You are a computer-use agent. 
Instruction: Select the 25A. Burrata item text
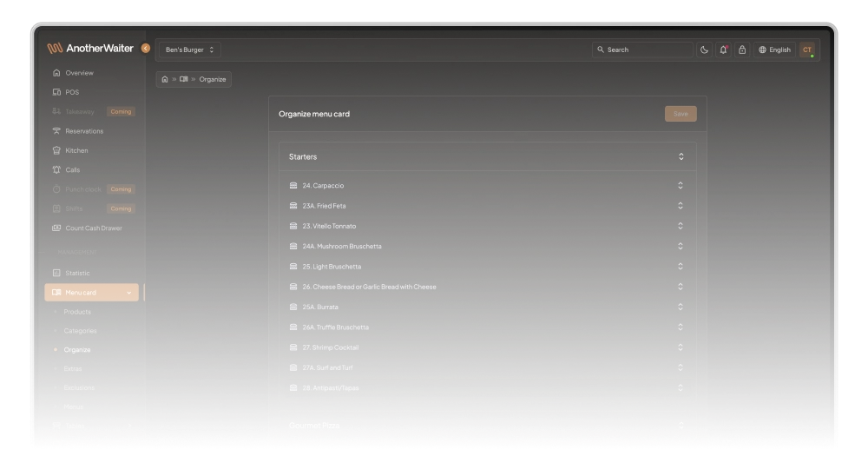[320, 307]
